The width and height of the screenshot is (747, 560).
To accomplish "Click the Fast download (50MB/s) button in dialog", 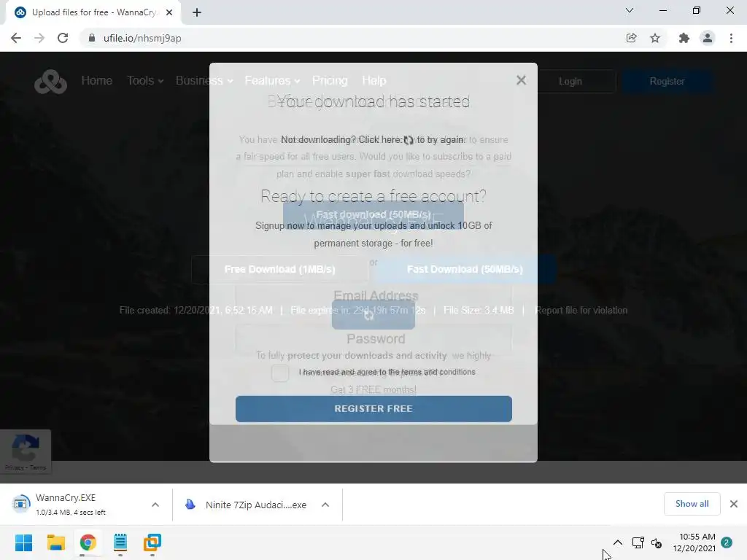I will pos(373,215).
